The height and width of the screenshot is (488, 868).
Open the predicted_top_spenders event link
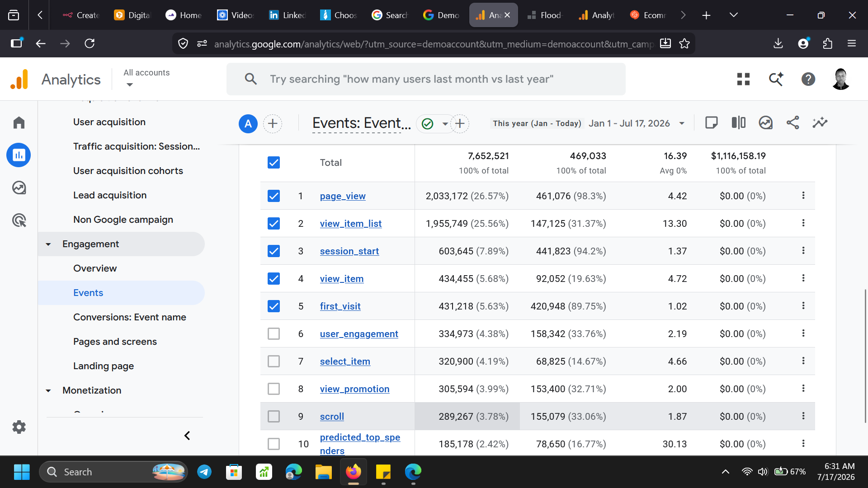click(360, 444)
